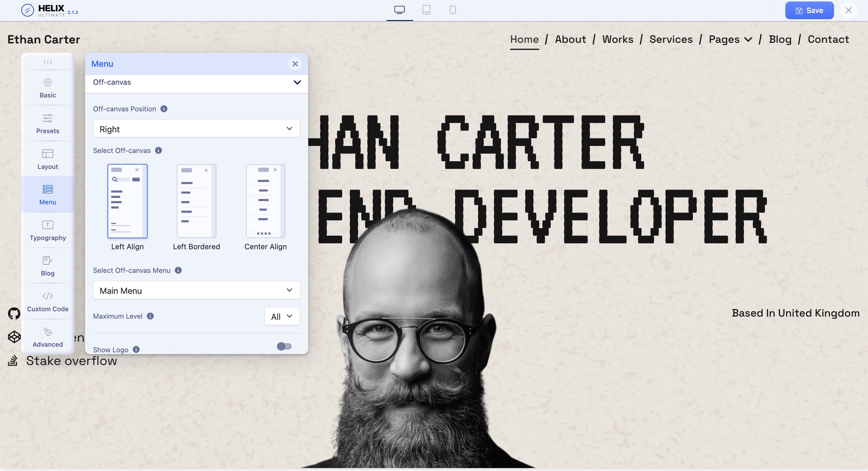This screenshot has height=471, width=868.
Task: Switch to mobile preview device icon
Action: click(x=453, y=10)
